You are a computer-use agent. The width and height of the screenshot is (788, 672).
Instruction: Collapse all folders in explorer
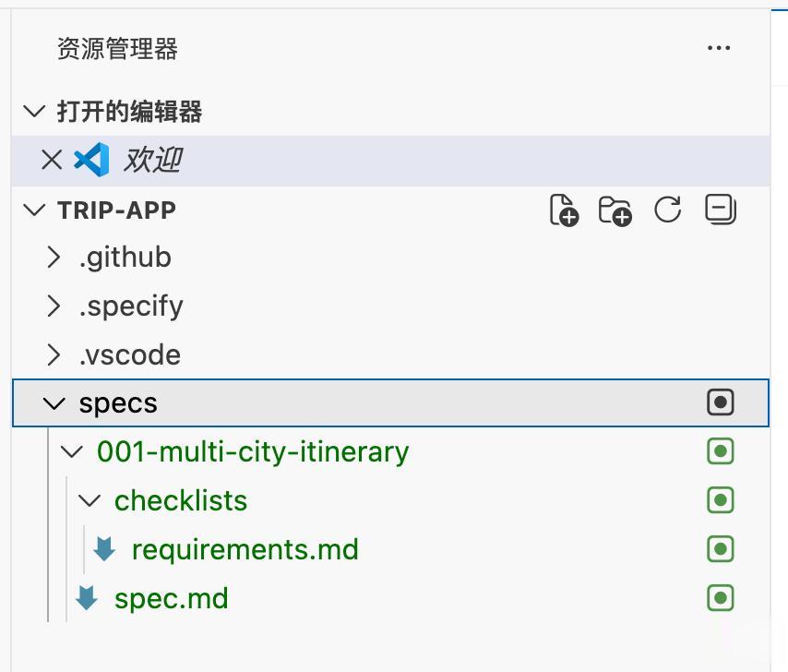tap(720, 210)
